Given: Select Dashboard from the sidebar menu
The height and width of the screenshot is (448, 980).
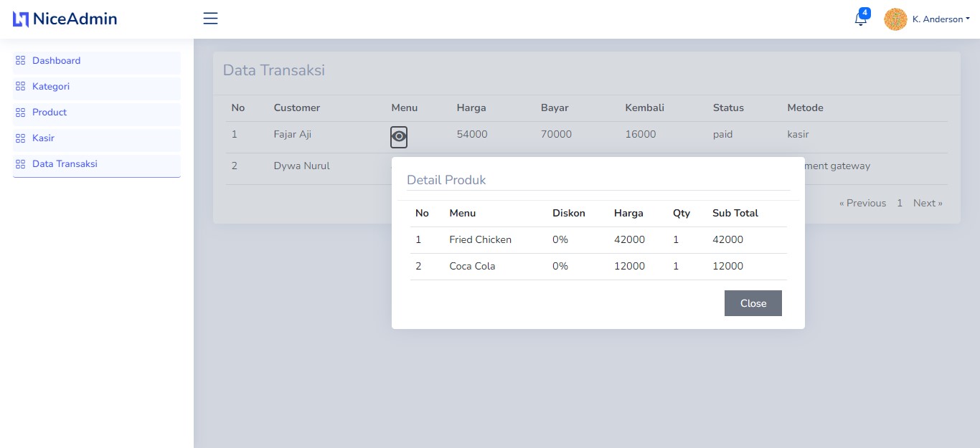Looking at the screenshot, I should click(56, 60).
